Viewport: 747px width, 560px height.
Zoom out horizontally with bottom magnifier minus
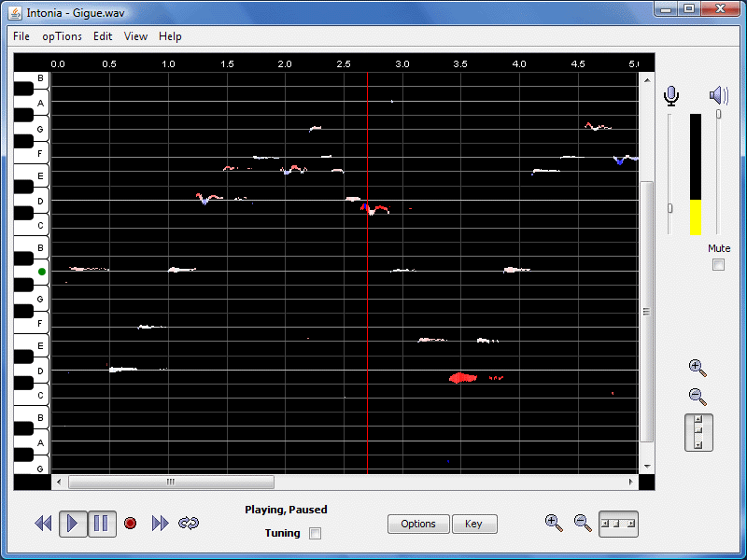pyautogui.click(x=583, y=523)
